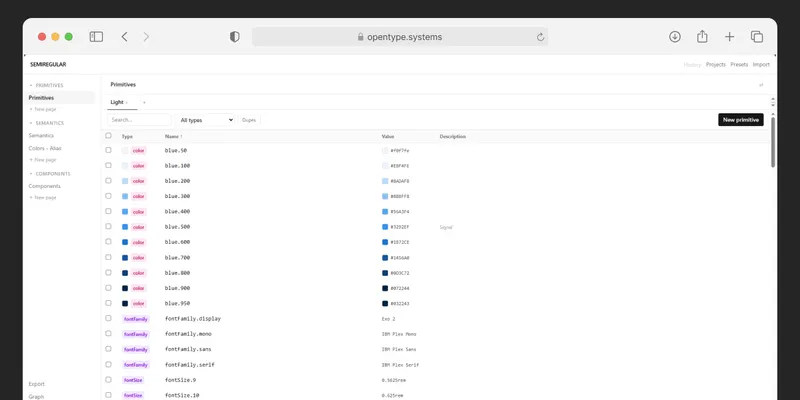800x400 pixels.
Task: Click the fontFamily tag on fontFamily.display
Action: tap(136, 319)
